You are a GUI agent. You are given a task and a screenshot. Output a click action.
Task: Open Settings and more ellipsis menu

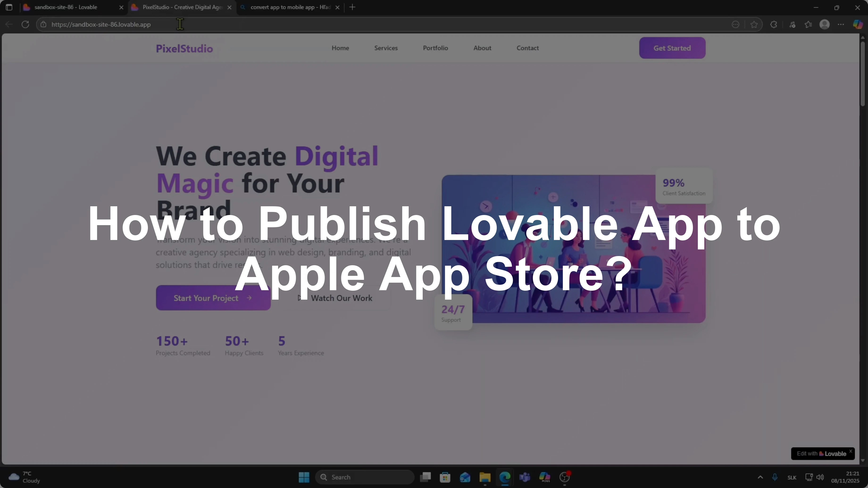click(x=841, y=24)
